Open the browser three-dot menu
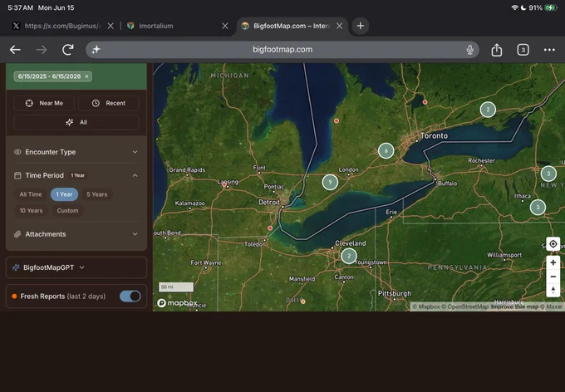The image size is (565, 392). (549, 50)
